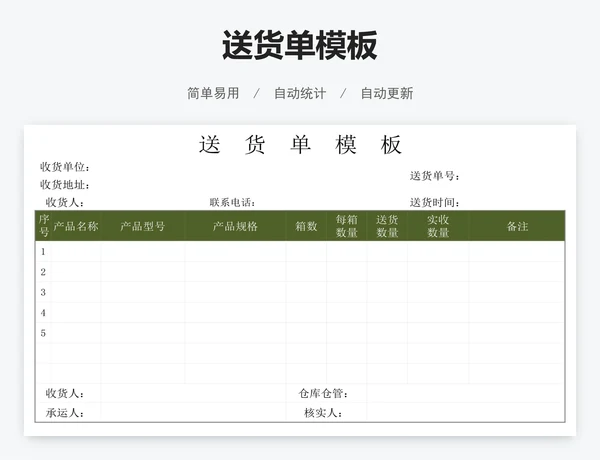Select the 送货时间: label

(x=435, y=202)
